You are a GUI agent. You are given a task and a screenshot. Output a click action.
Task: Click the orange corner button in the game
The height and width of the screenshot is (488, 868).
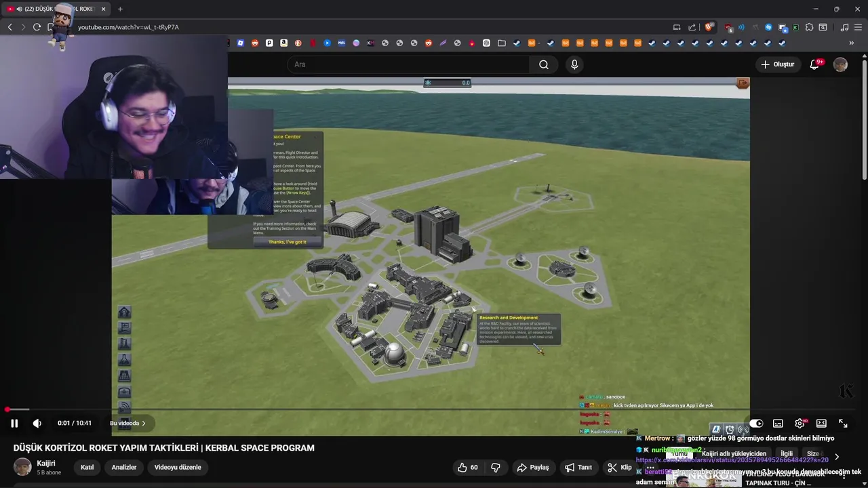(x=743, y=83)
